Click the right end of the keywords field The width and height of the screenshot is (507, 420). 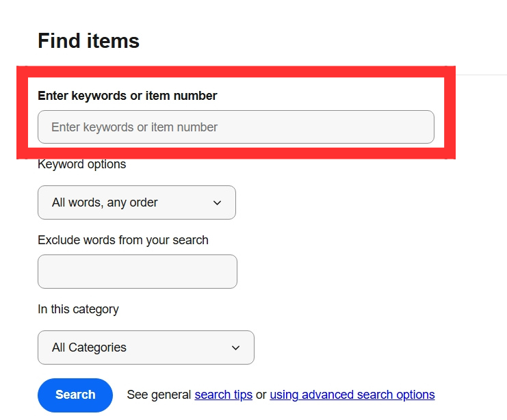[417, 127]
